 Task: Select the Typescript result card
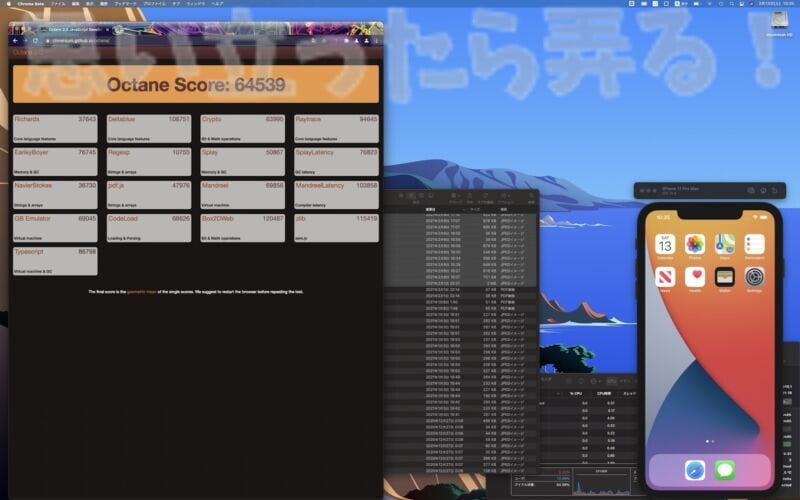(x=55, y=261)
